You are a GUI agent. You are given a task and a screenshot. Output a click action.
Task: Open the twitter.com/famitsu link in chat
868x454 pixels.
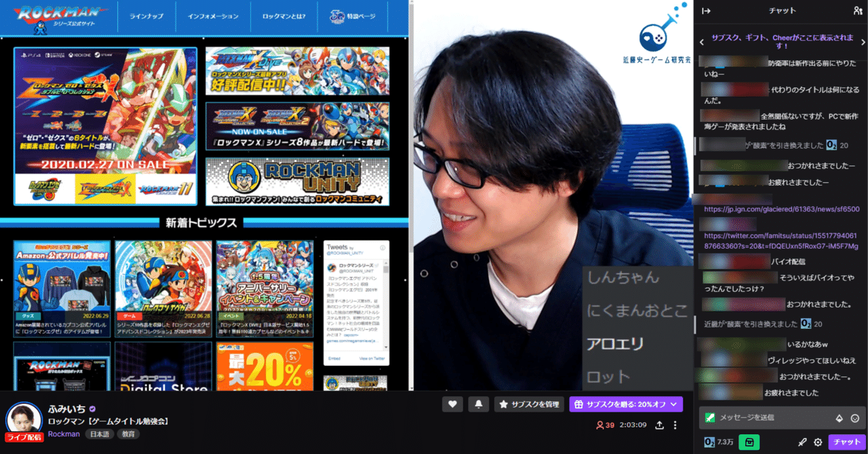[x=781, y=241]
